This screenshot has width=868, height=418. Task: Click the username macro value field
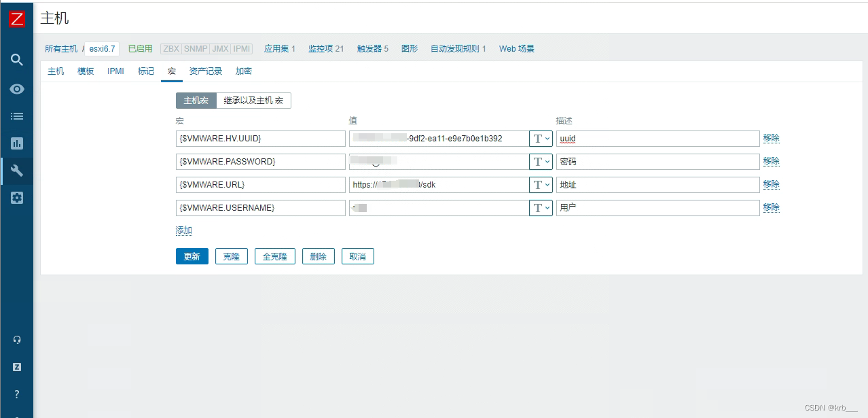439,208
